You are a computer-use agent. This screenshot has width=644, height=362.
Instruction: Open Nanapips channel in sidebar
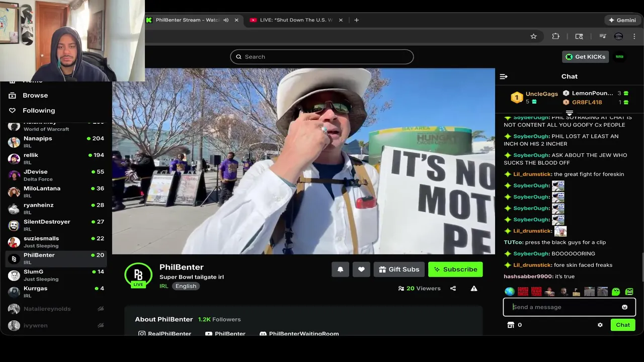pos(56,142)
